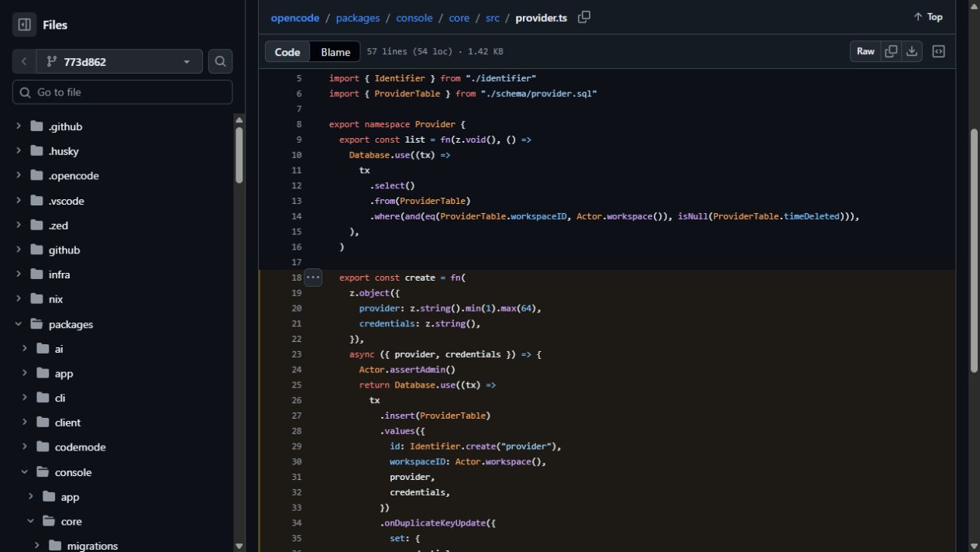Screen dimensions: 980x552
Task: Click line number 8
Action: (x=299, y=124)
